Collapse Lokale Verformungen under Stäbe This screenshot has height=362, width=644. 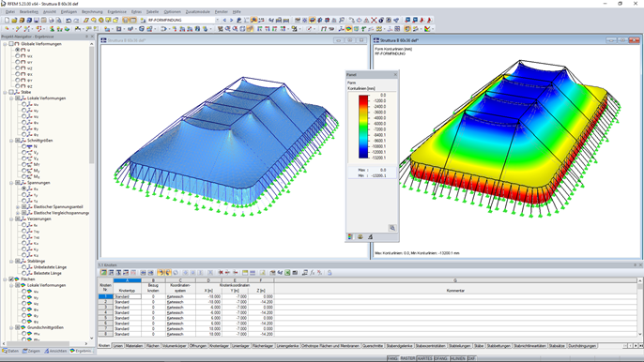click(11, 98)
